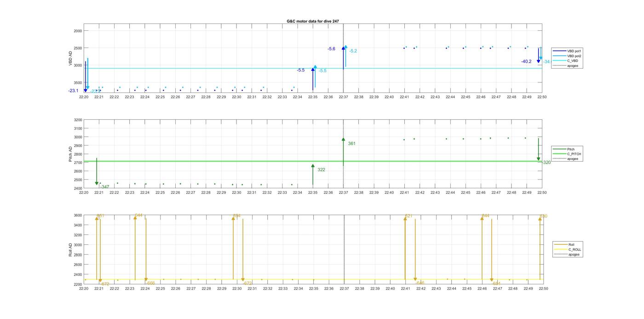Click the 3600 y-tick in Roll plot
This screenshot has height=319, width=644.
(78, 215)
